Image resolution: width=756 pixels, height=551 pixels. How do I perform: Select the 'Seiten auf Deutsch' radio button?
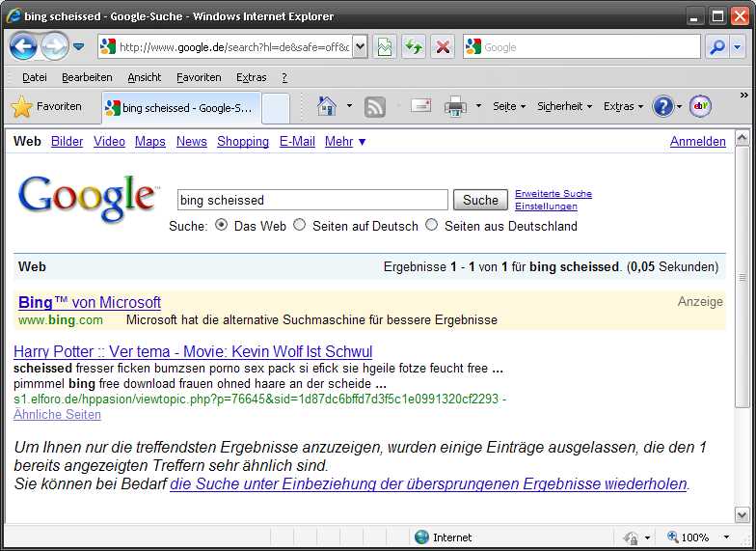pyautogui.click(x=299, y=225)
